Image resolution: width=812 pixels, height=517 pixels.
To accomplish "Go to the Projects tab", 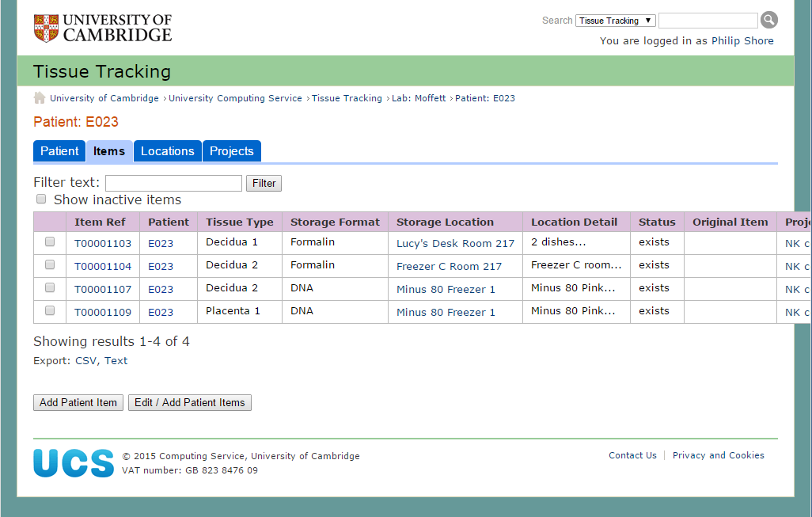I will [x=232, y=151].
